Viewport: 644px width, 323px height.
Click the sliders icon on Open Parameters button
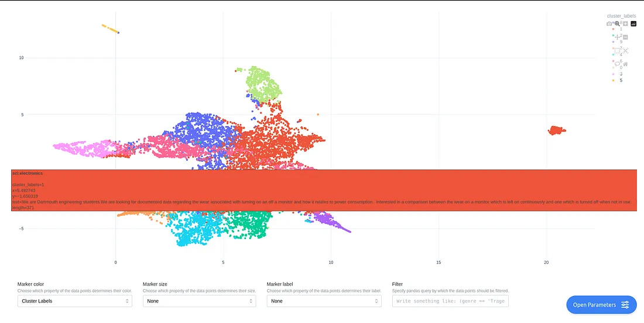click(625, 305)
